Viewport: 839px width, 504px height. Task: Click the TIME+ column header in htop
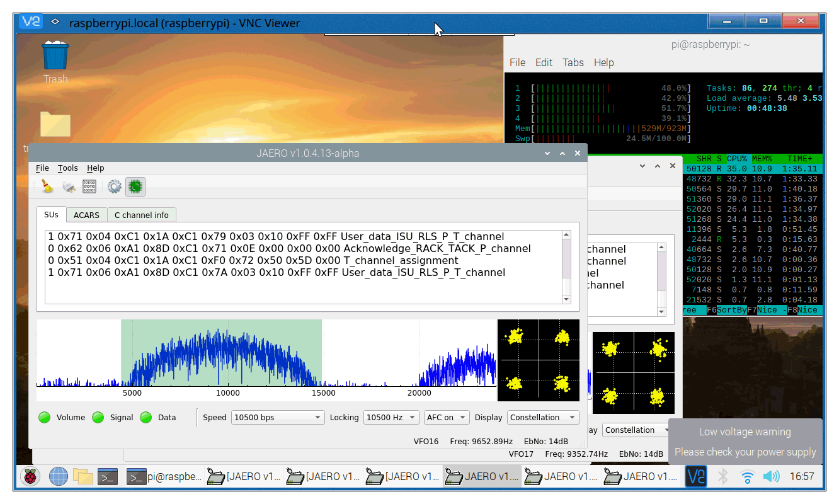pyautogui.click(x=800, y=159)
